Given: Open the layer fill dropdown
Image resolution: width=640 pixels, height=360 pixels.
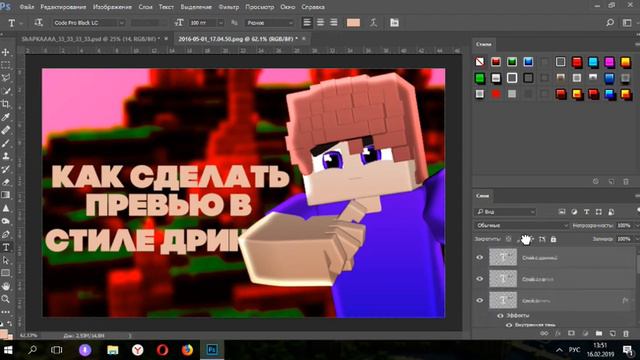Looking at the screenshot, I should [x=636, y=239].
